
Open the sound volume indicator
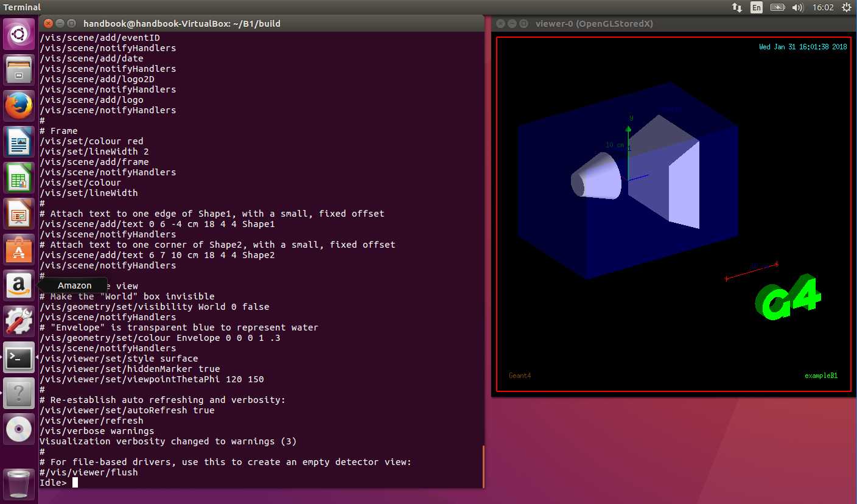point(798,7)
